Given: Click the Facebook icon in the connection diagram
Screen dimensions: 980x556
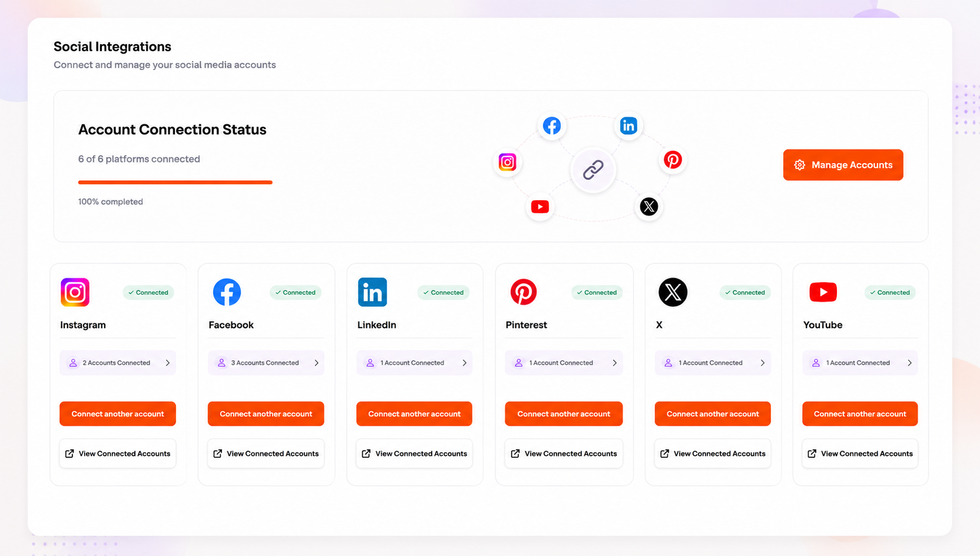Looking at the screenshot, I should coord(552,125).
